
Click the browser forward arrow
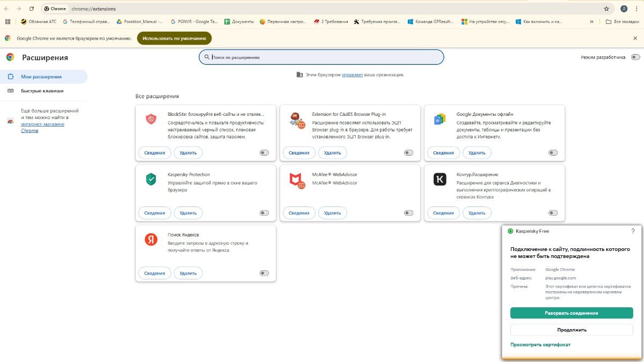coord(19,9)
